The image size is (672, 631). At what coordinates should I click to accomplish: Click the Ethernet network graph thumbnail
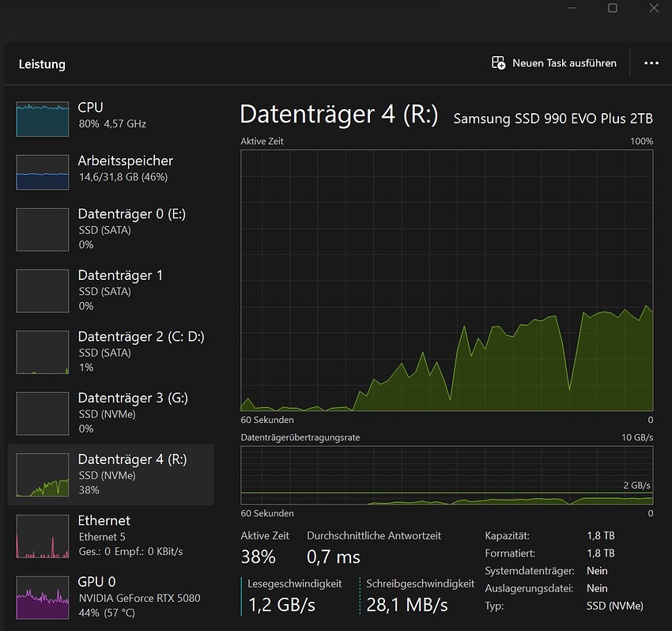(43, 535)
